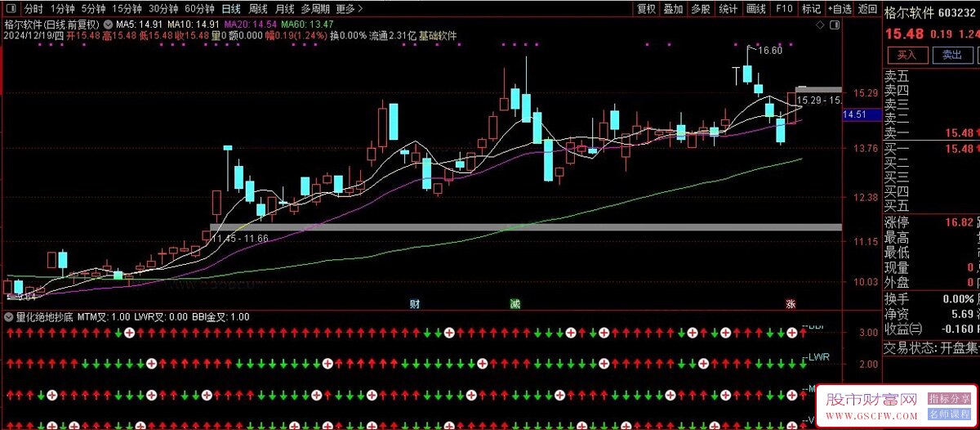Click the 买入 buy button
This screenshot has height=430, width=980.
(x=907, y=56)
